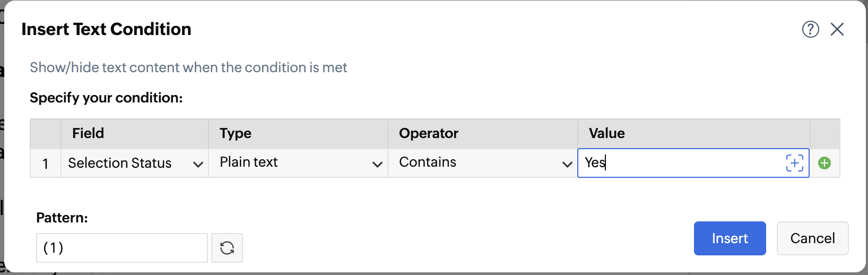Click the Value input containing Yes
The height and width of the screenshot is (275, 868).
pos(679,163)
